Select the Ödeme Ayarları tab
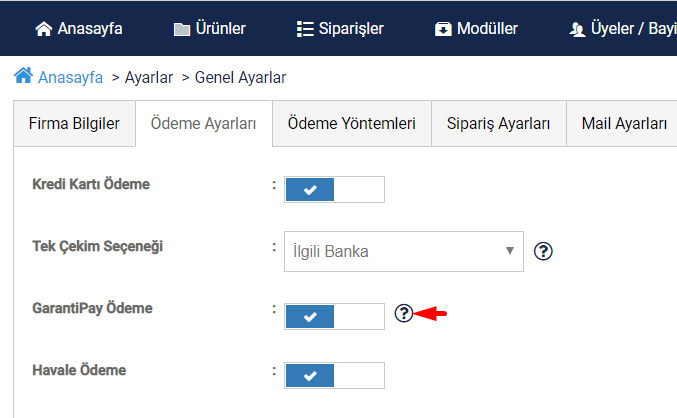677x418 pixels. tap(203, 124)
